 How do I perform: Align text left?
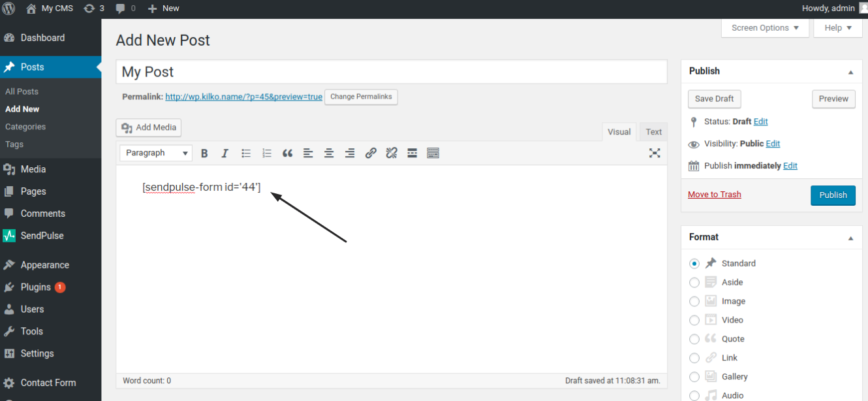(x=308, y=153)
